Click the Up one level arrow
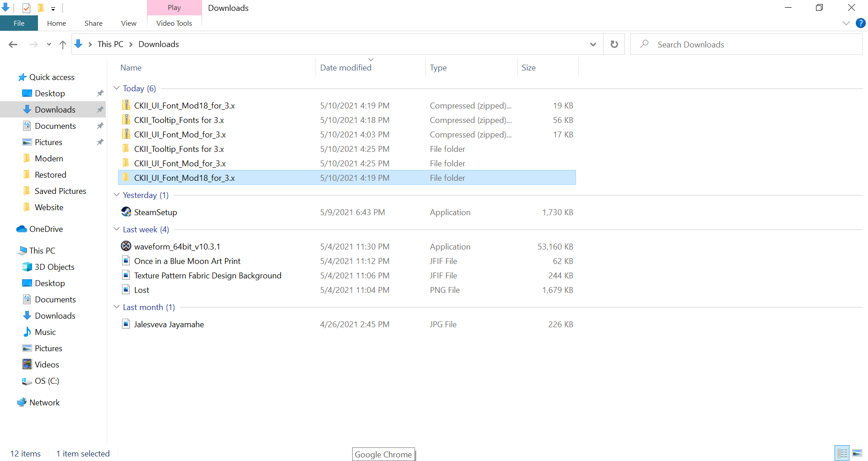The width and height of the screenshot is (868, 461). (x=63, y=44)
